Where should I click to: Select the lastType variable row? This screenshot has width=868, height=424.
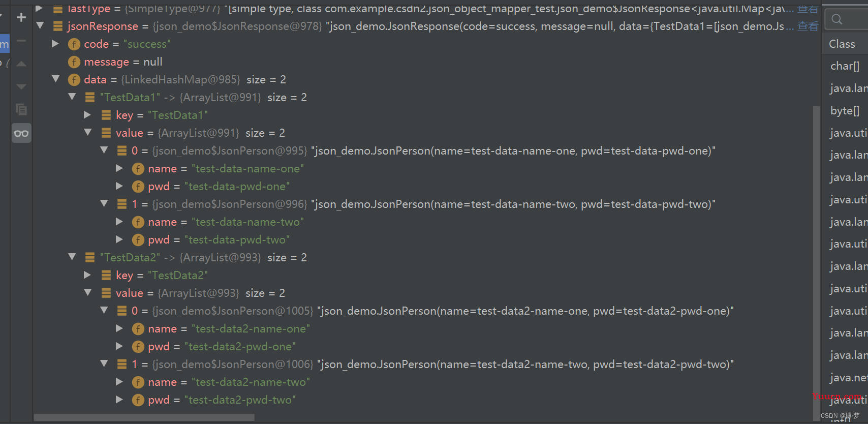423,9
